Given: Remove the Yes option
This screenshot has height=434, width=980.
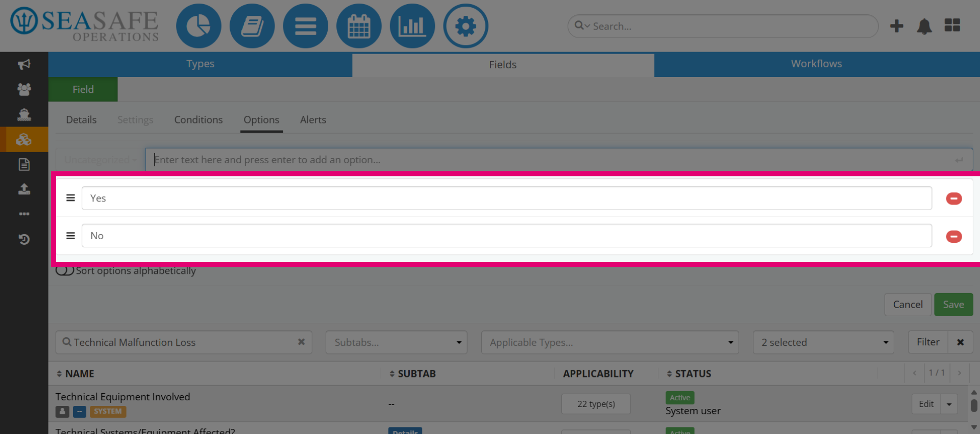Looking at the screenshot, I should (953, 198).
